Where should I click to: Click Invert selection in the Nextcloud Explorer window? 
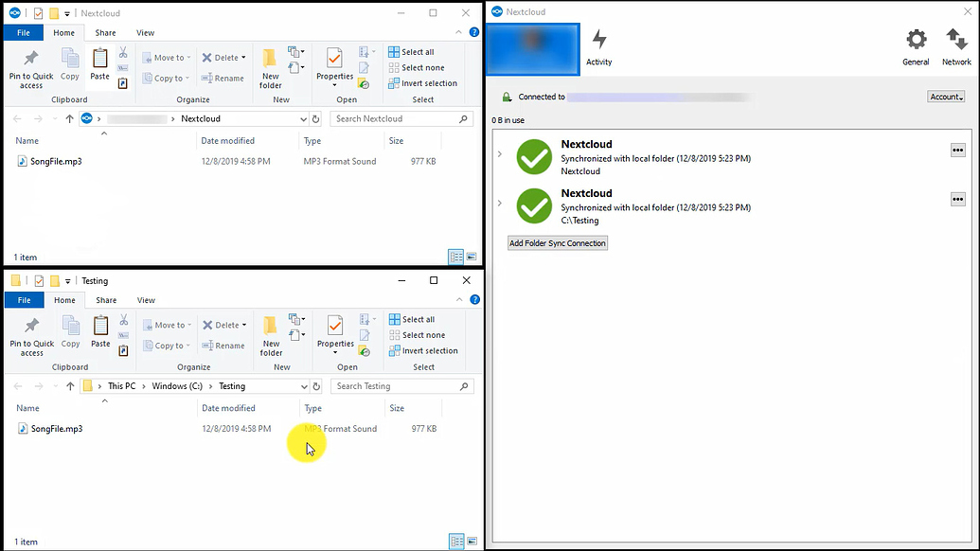tap(423, 83)
